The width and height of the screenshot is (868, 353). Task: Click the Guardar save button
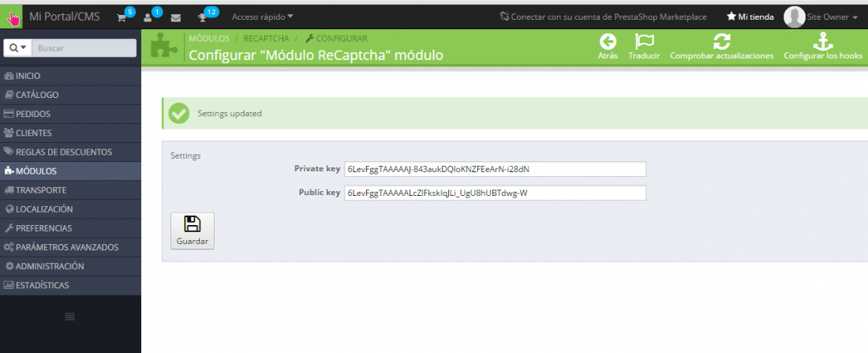[x=192, y=231]
